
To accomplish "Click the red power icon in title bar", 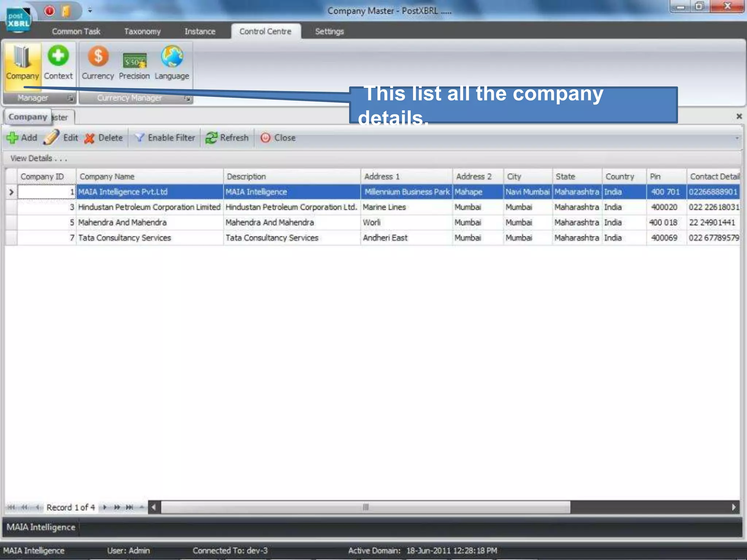I will [50, 11].
